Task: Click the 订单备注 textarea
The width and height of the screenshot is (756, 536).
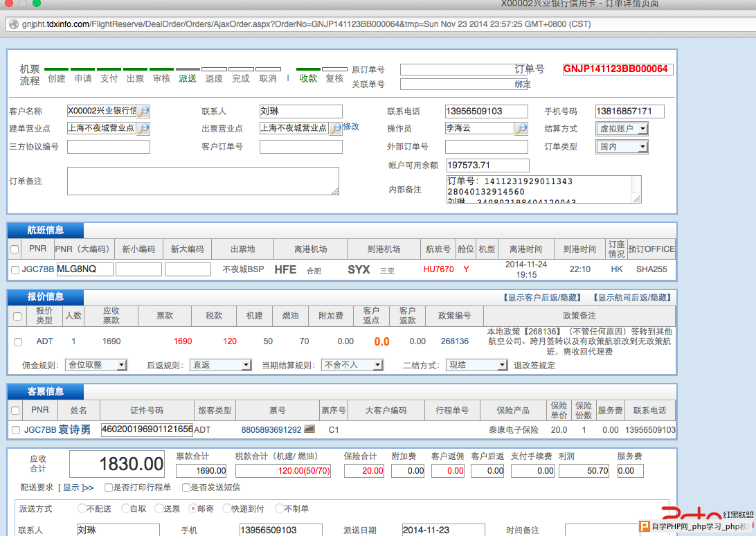Action: click(203, 181)
